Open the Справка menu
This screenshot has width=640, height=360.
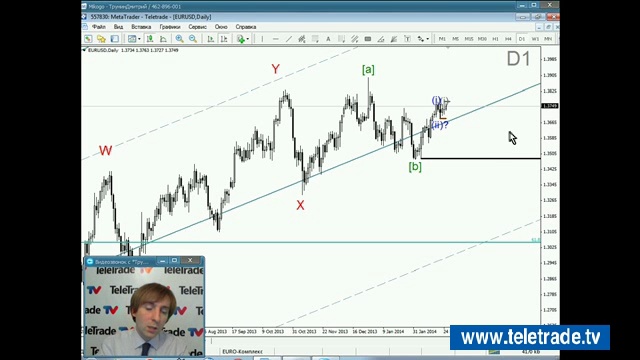pos(246,27)
